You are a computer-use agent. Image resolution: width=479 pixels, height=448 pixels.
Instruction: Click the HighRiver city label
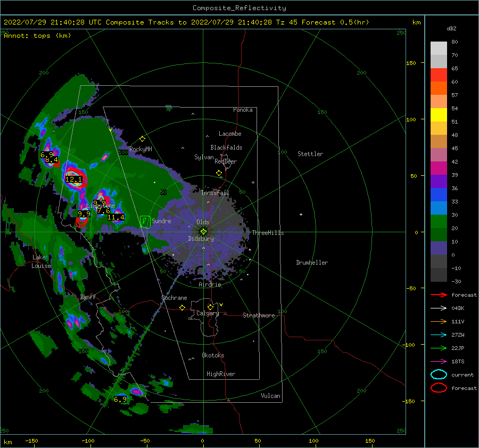[221, 374]
